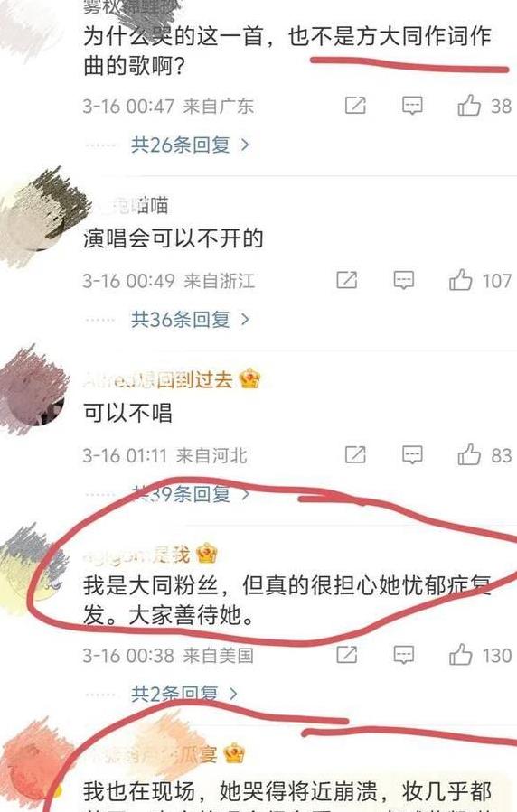Expand 共2条回复 replies

pos(183,694)
